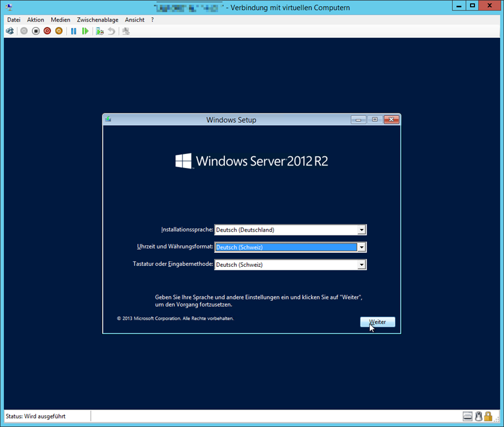This screenshot has height=427, width=504.
Task: Click VM connection icon in outer title bar
Action: coord(9,7)
